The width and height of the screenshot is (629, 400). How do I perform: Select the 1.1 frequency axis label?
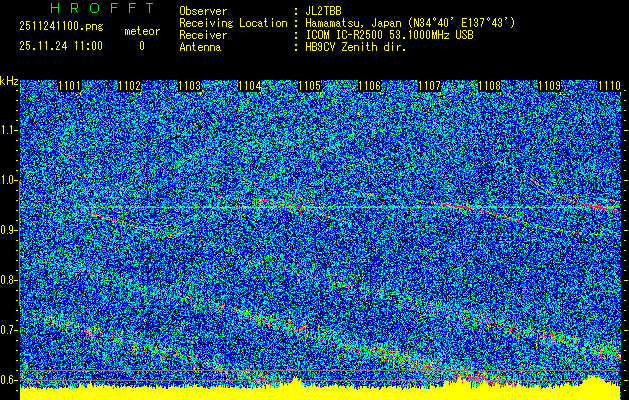[9, 130]
